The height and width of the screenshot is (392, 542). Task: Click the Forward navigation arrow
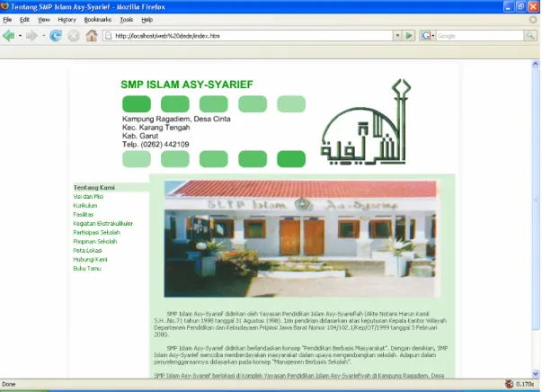pyautogui.click(x=32, y=36)
